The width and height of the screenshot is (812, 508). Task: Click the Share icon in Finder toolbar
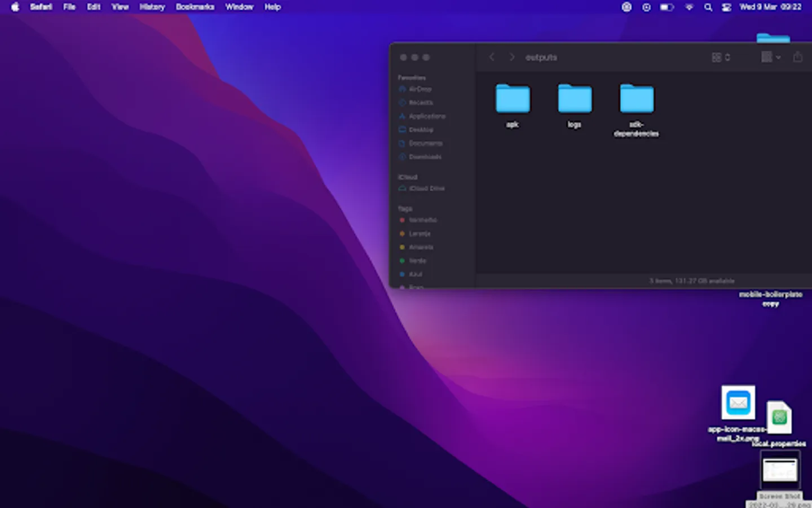point(797,57)
